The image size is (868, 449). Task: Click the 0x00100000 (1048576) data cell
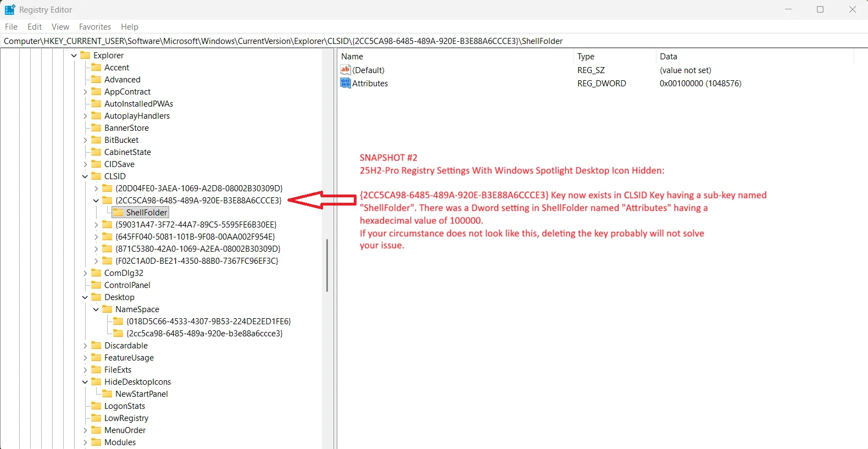(700, 84)
